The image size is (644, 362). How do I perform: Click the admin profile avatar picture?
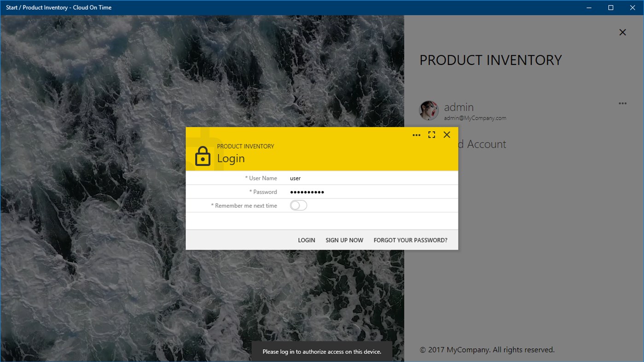pos(429,110)
